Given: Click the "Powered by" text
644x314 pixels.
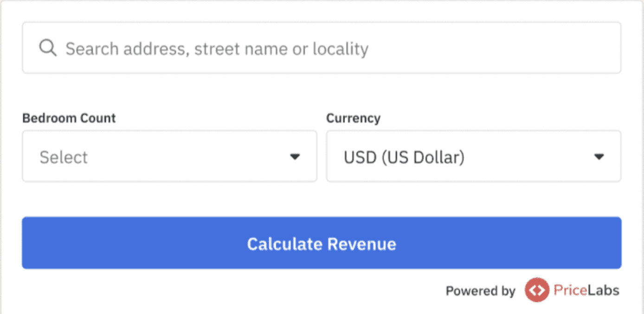Looking at the screenshot, I should click(x=480, y=291).
